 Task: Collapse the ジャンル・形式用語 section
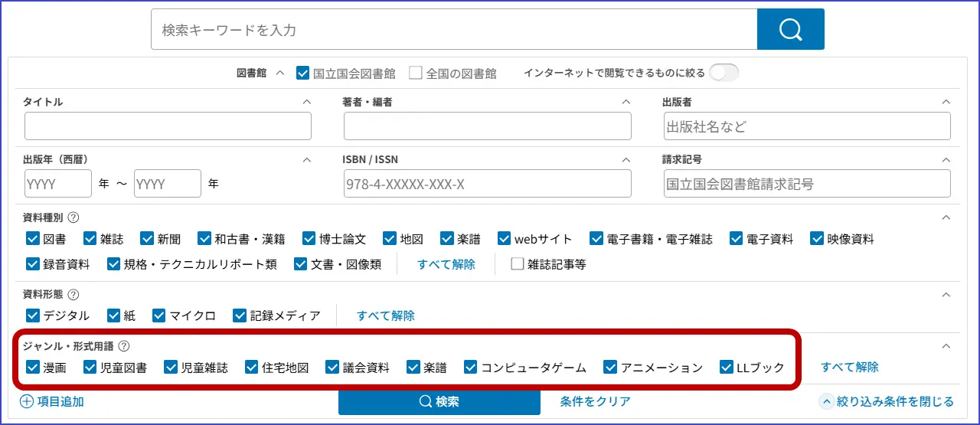[946, 346]
